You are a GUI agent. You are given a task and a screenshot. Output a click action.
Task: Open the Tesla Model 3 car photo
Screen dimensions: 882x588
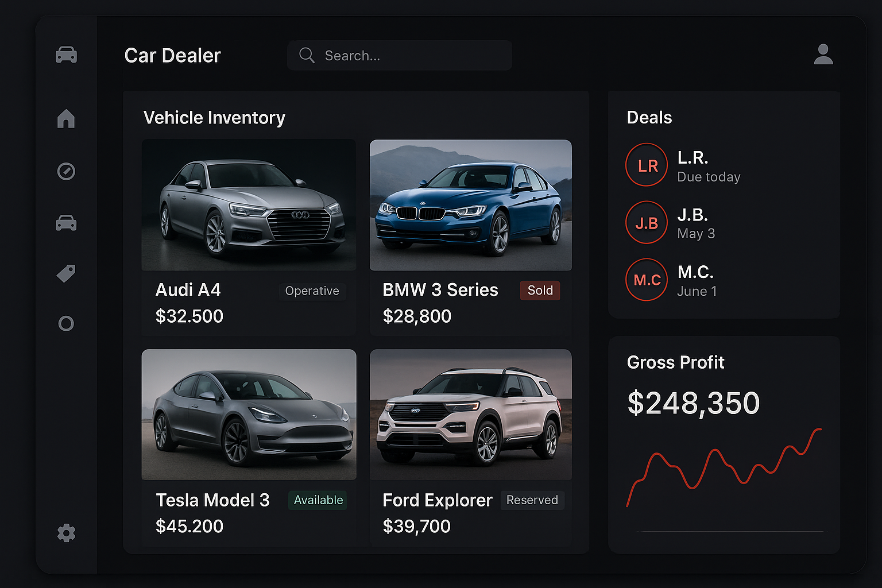click(249, 415)
